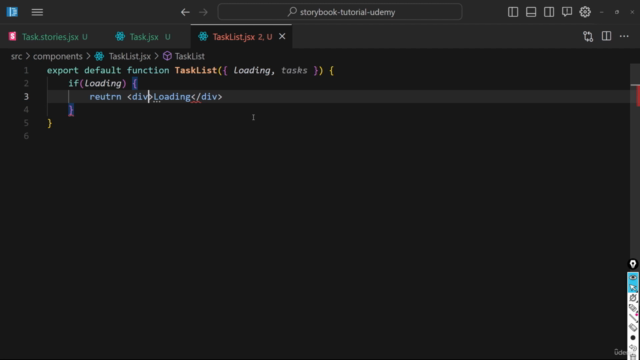
Task: Click the 'export' keyword on line 1
Action: click(x=62, y=70)
